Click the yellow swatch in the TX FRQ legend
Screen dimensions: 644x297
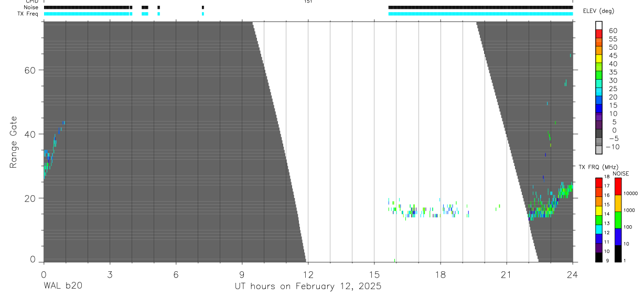coord(599,210)
